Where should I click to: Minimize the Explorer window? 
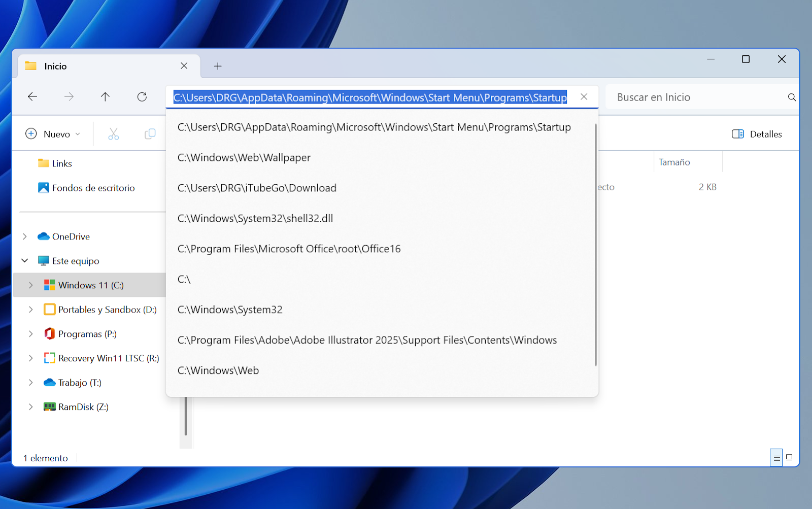[x=711, y=59]
